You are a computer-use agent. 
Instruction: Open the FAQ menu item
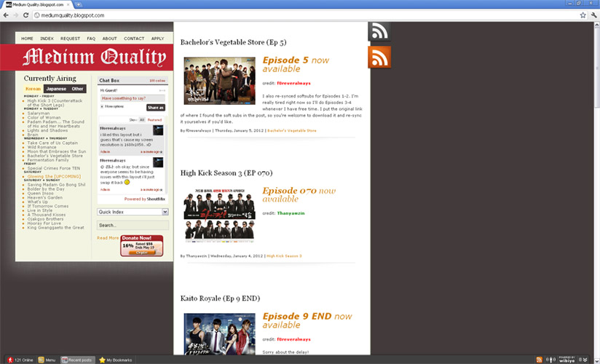(91, 39)
